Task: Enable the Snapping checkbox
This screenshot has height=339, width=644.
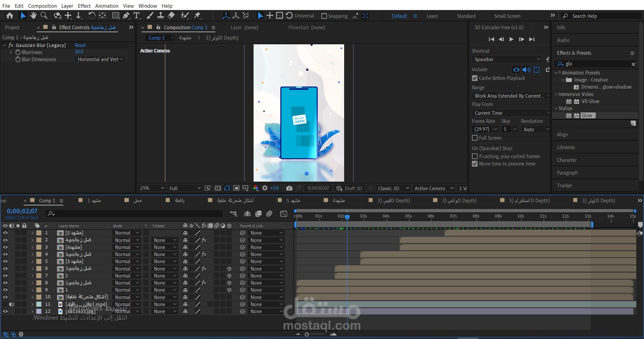Action: pyautogui.click(x=324, y=16)
